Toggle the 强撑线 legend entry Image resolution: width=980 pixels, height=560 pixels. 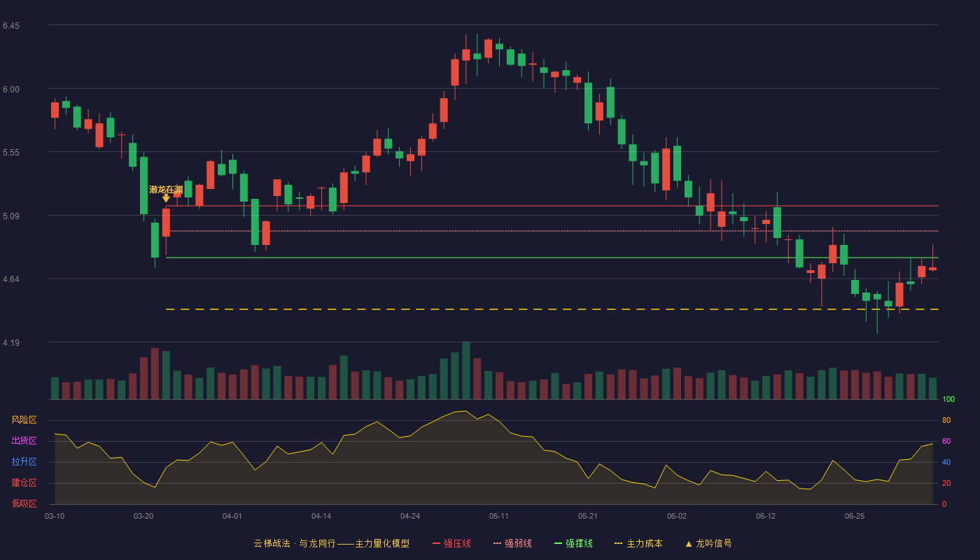[x=573, y=543]
